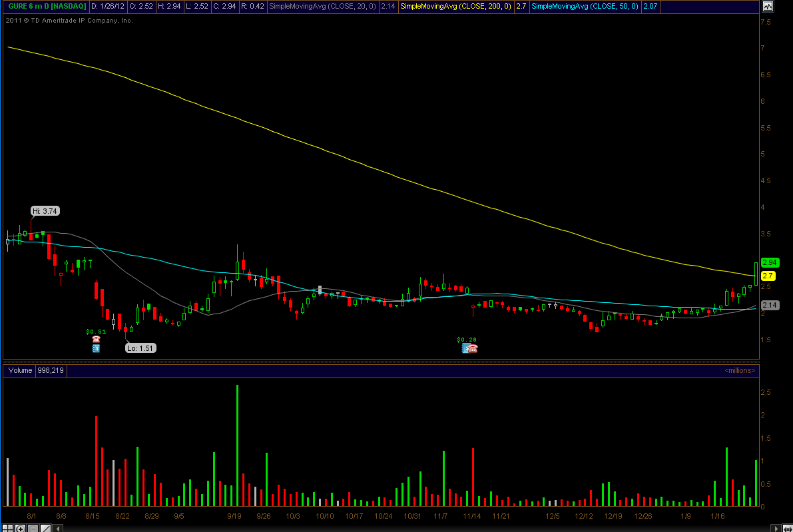Screen dimensions: 793x532
Task: Select the SimpleMovingAvg (CLOSE, 20, 0) study label
Action: (323, 6)
